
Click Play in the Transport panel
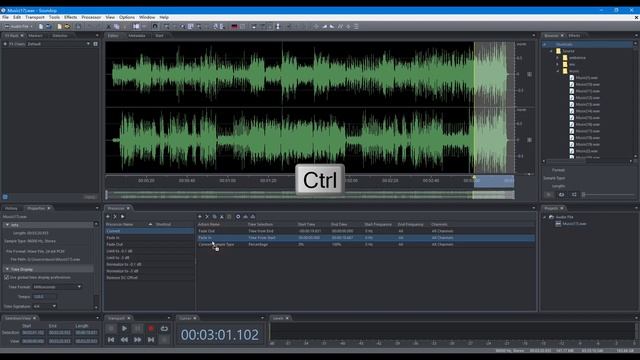coord(124,328)
